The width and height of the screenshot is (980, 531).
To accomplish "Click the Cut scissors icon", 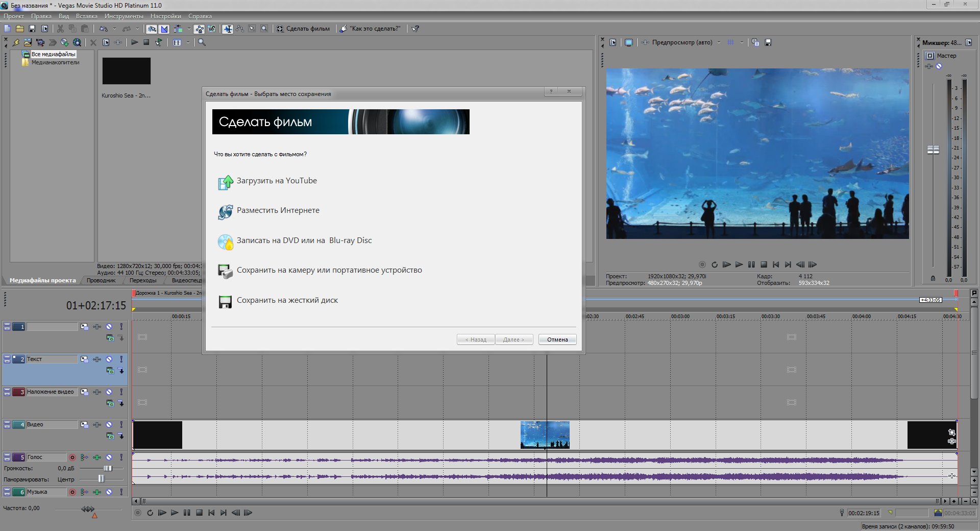I will (60, 29).
